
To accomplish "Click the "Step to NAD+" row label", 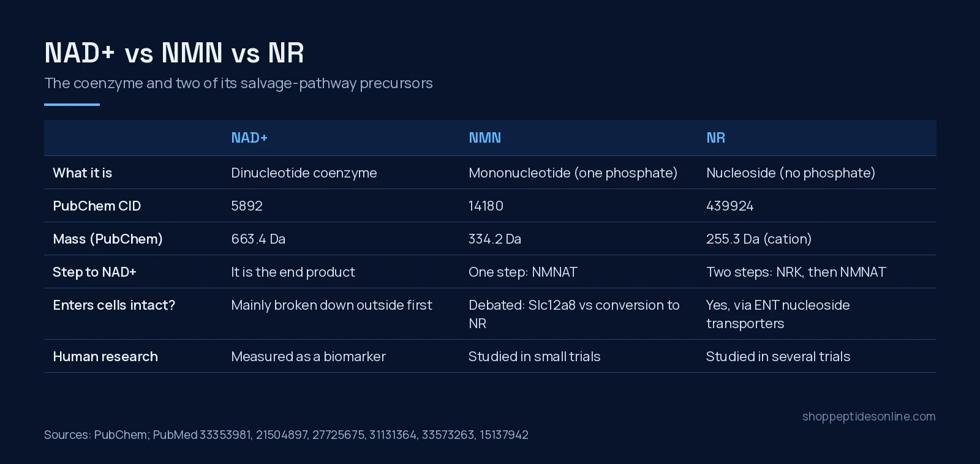I will click(94, 272).
